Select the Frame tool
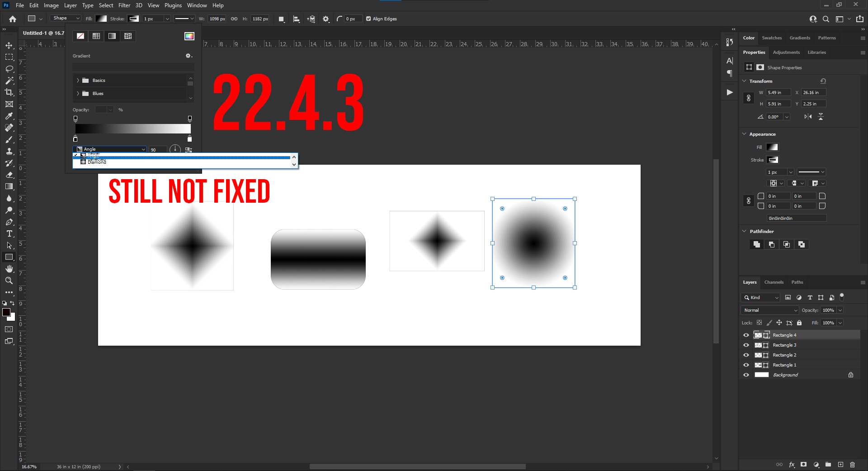The height and width of the screenshot is (471, 868). (x=9, y=104)
